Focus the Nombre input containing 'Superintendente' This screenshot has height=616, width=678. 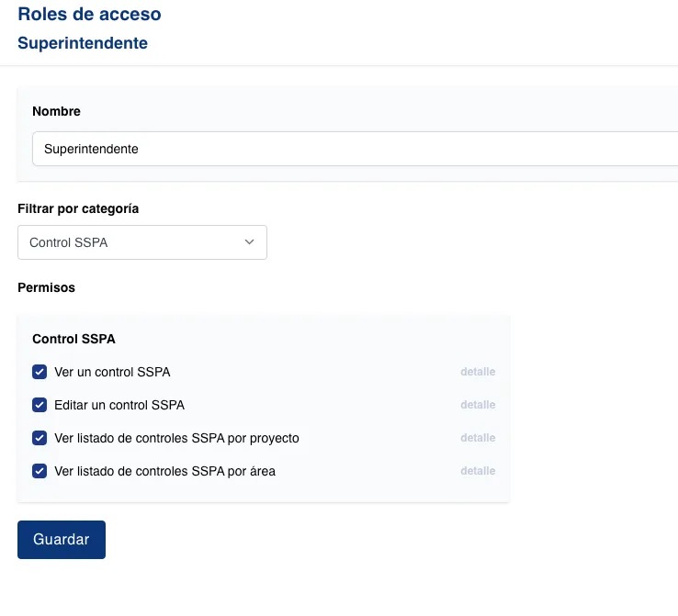[358, 149]
